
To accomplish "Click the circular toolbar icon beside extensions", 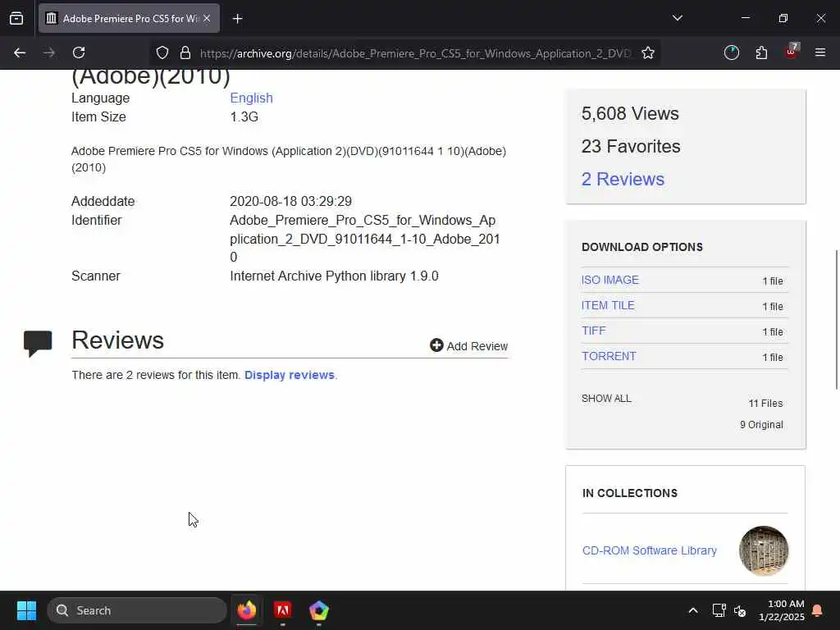I will click(731, 52).
